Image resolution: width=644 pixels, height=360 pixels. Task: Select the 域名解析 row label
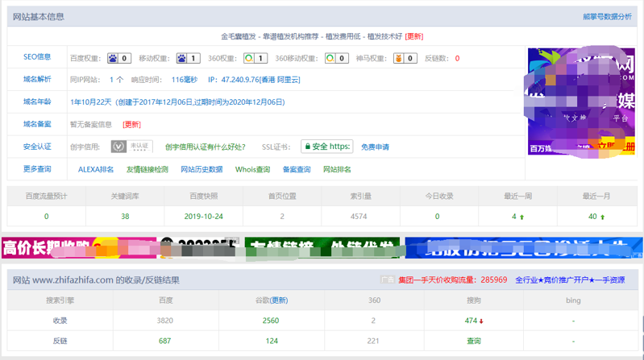click(x=37, y=79)
